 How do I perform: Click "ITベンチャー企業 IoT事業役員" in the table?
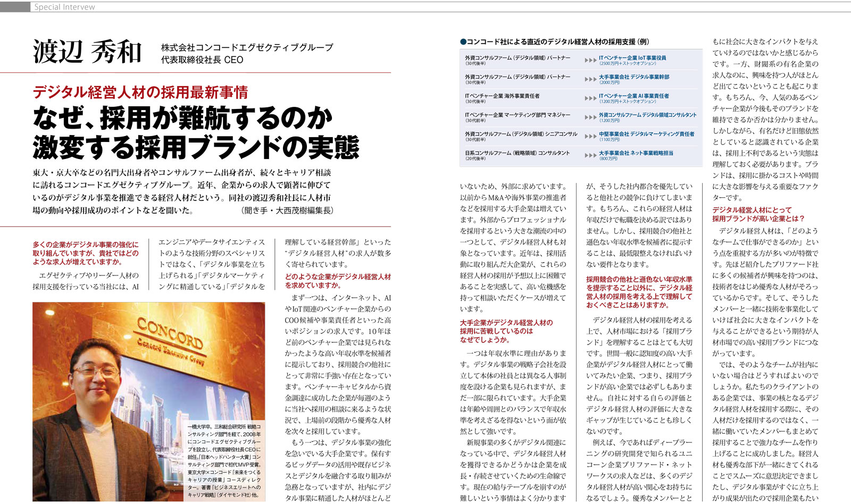[x=632, y=57]
